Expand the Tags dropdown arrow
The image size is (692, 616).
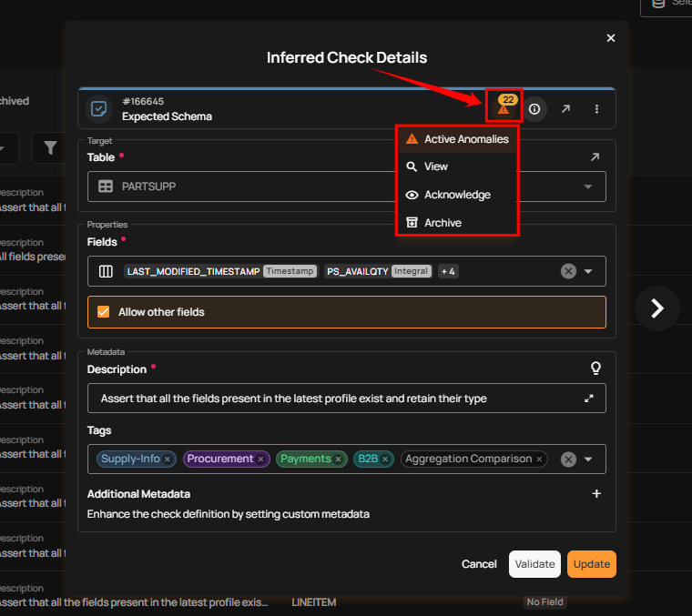click(588, 459)
